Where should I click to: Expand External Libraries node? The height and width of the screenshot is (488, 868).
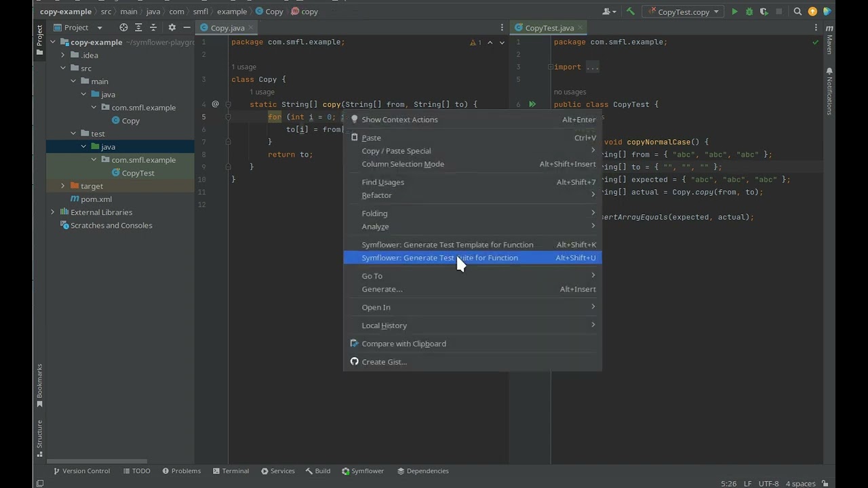click(53, 212)
